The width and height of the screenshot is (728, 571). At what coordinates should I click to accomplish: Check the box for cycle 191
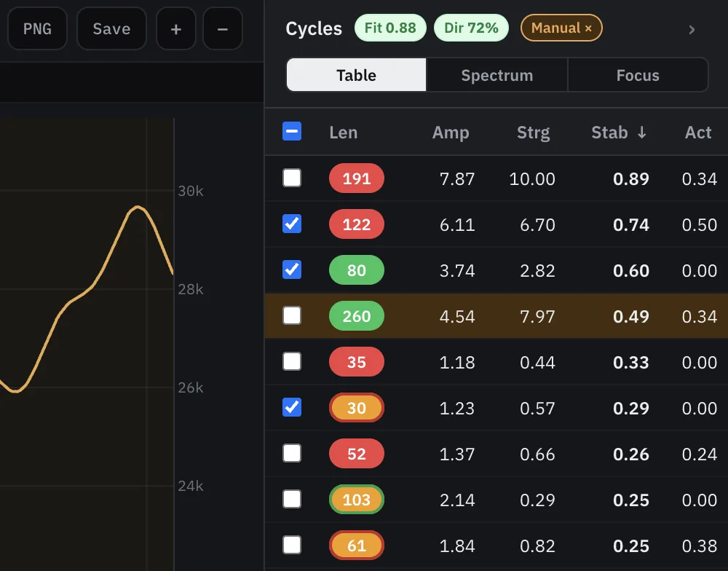pos(292,178)
